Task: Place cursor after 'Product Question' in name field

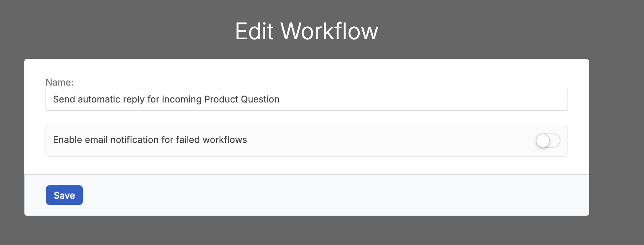Action: [281, 99]
